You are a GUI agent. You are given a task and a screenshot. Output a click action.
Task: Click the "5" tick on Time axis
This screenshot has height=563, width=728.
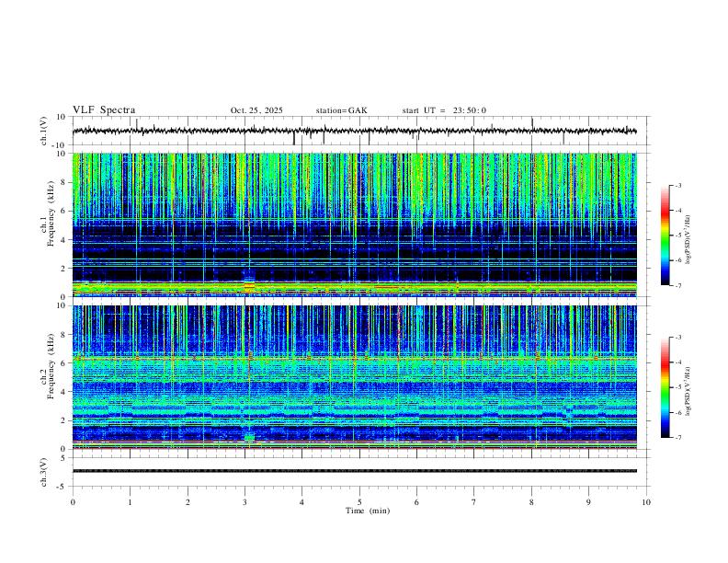coord(359,502)
